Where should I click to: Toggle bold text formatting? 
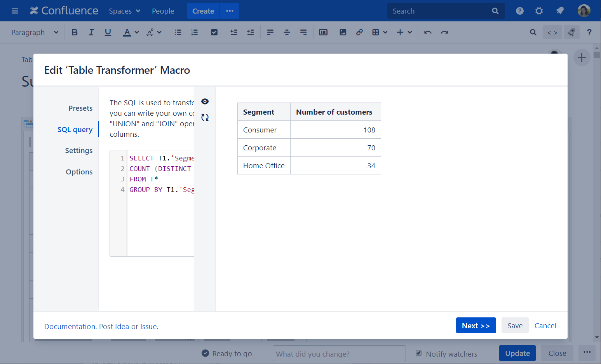pos(75,33)
